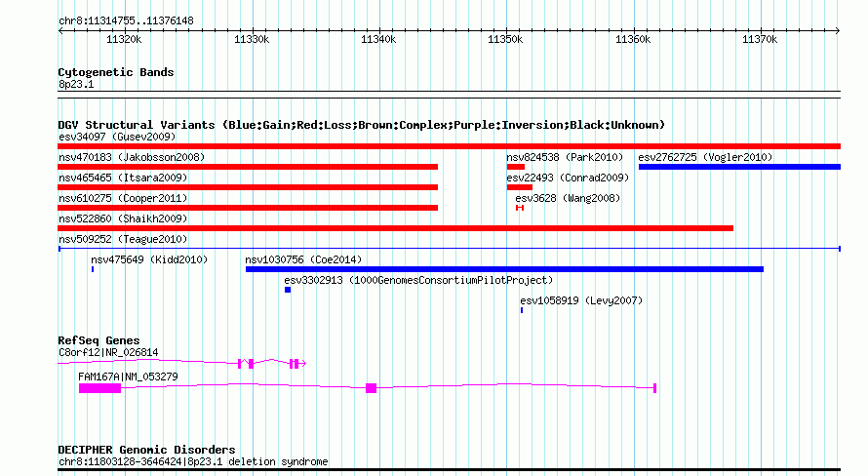The image size is (868, 476).
Task: Click the ruler's right end arrow
Action: point(837,31)
